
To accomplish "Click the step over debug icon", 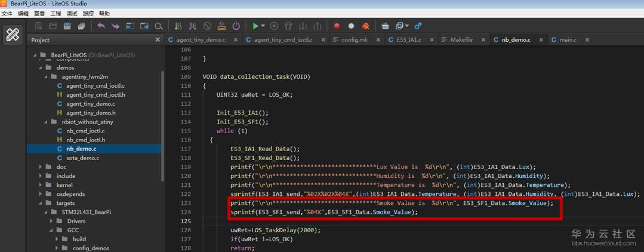I will pos(288,26).
